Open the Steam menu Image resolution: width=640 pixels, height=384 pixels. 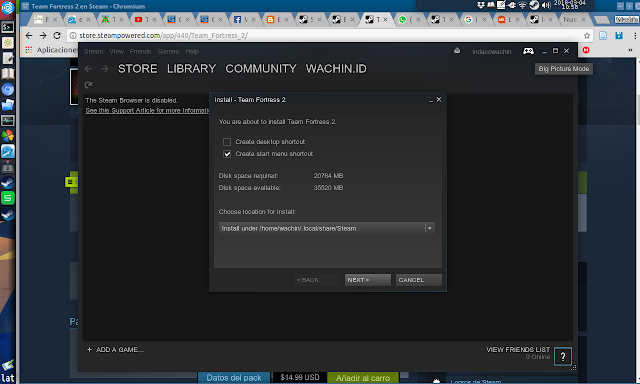pos(93,51)
